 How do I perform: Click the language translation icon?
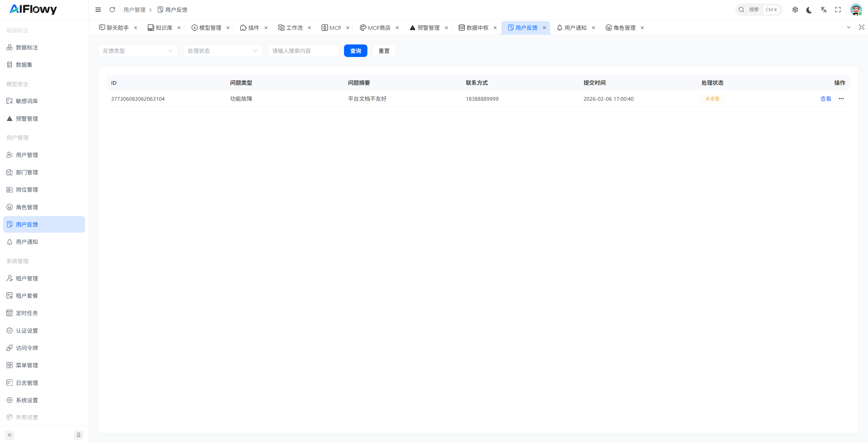tap(824, 9)
